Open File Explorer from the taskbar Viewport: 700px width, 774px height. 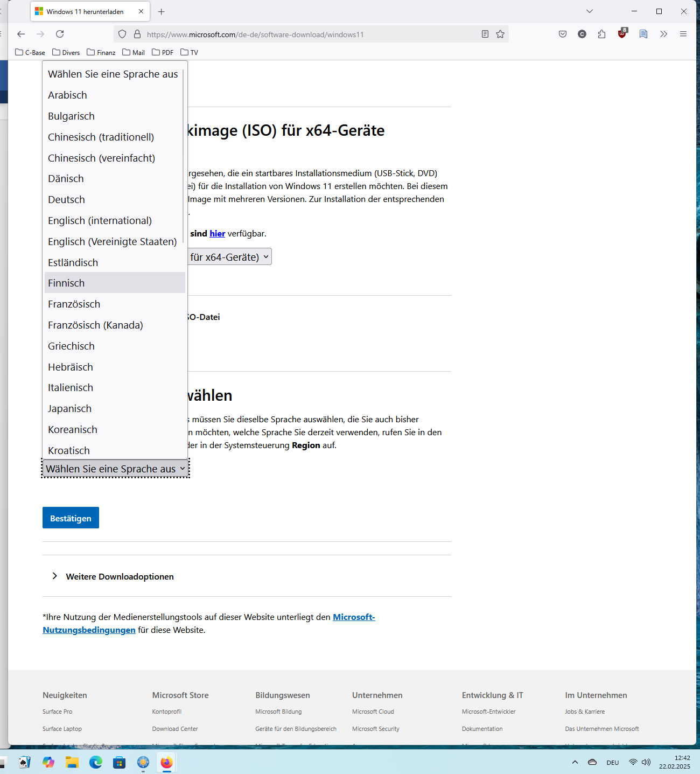(72, 762)
